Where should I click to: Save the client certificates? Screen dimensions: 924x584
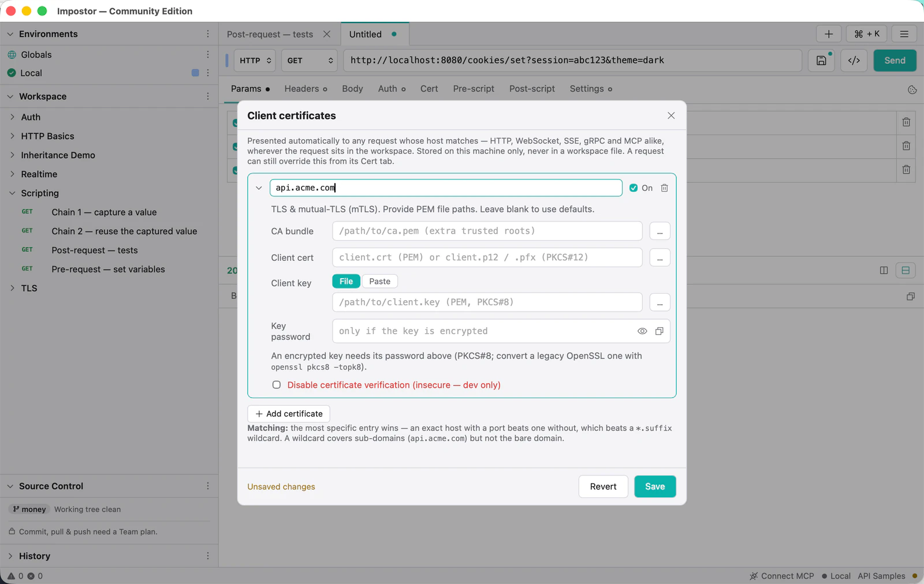655,486
